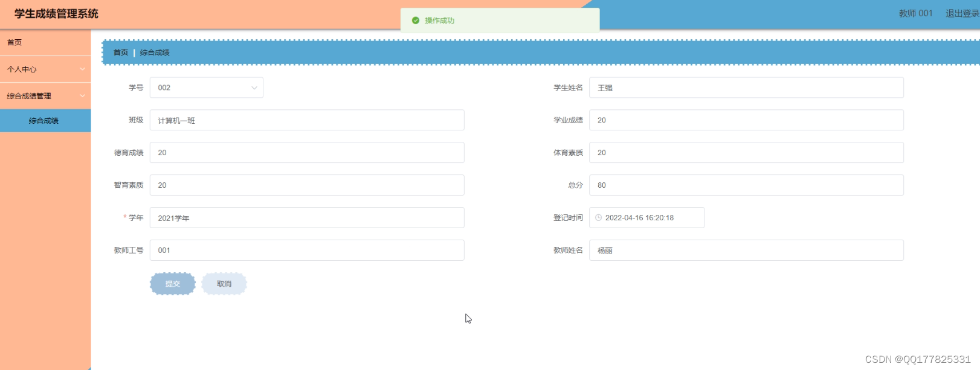This screenshot has height=370, width=980.
Task: Focus the 教师姓名 input field
Action: coord(746,250)
